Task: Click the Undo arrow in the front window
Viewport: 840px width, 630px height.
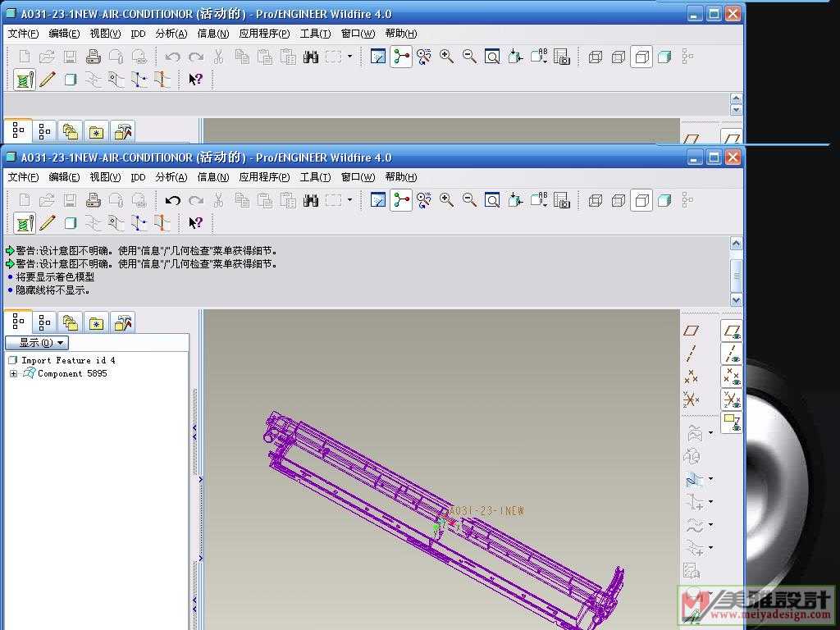Action: coord(172,200)
